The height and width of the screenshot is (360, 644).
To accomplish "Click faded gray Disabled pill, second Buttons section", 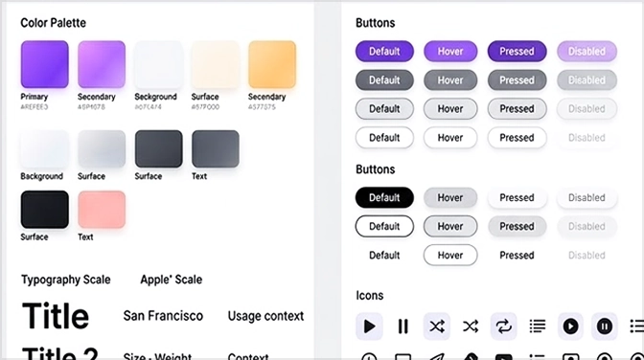I will point(586,226).
